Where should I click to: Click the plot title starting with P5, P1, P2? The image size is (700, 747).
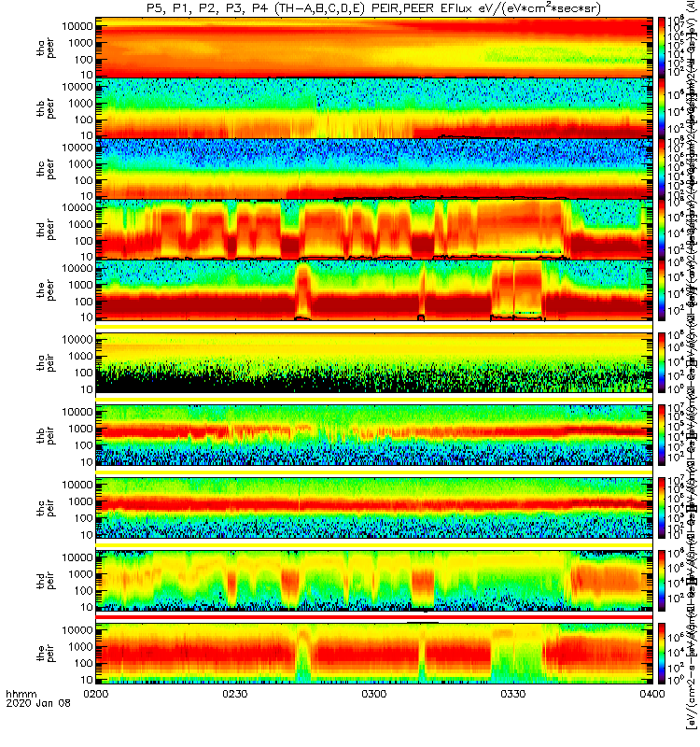(x=374, y=8)
